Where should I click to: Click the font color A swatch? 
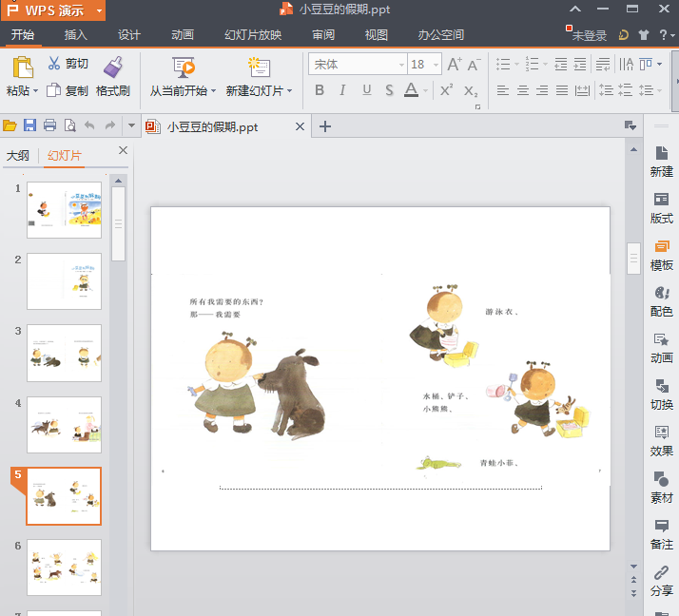click(x=411, y=90)
